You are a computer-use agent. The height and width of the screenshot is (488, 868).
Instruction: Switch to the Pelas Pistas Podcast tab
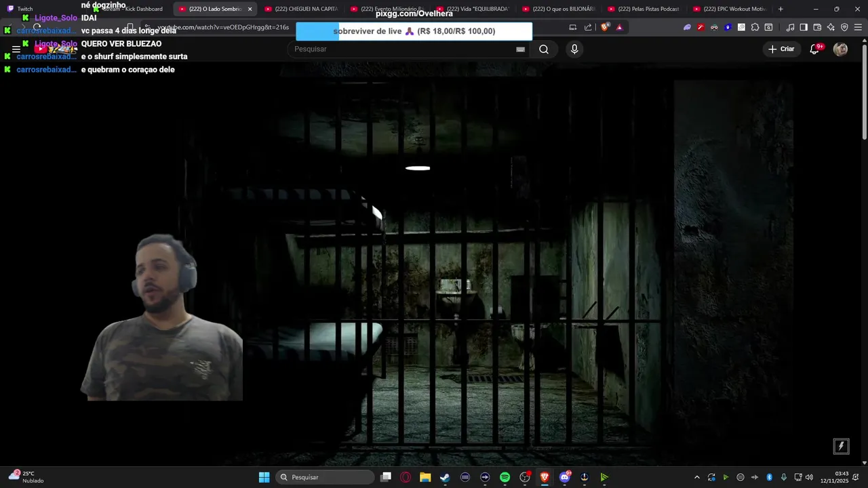(x=644, y=9)
